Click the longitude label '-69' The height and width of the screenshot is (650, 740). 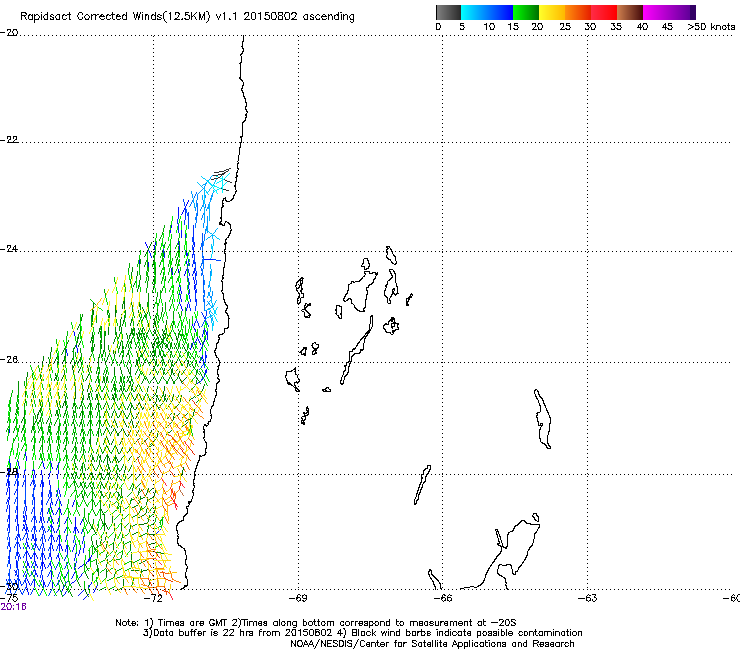(x=298, y=599)
